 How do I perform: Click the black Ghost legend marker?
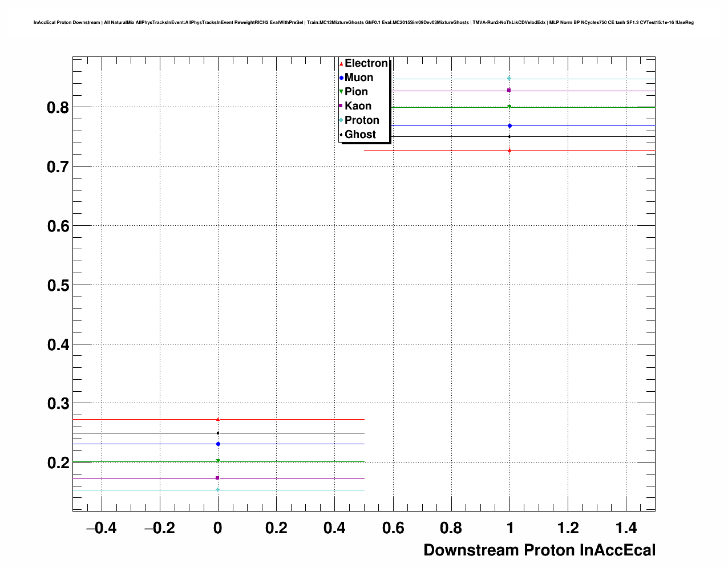click(x=341, y=135)
